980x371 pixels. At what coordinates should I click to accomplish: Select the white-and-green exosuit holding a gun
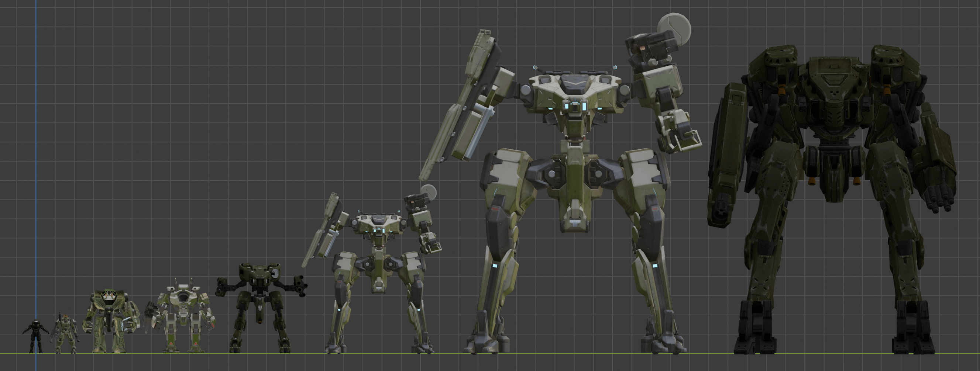tap(180, 316)
